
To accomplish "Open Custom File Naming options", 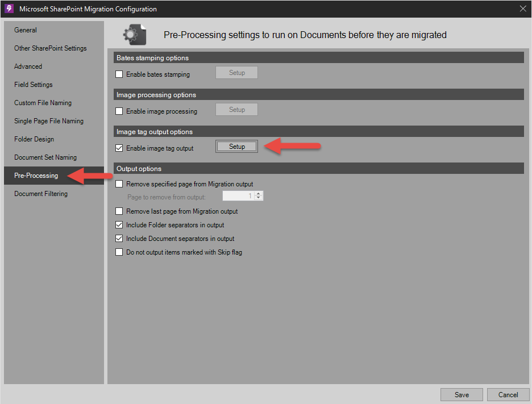I will 54,103.
